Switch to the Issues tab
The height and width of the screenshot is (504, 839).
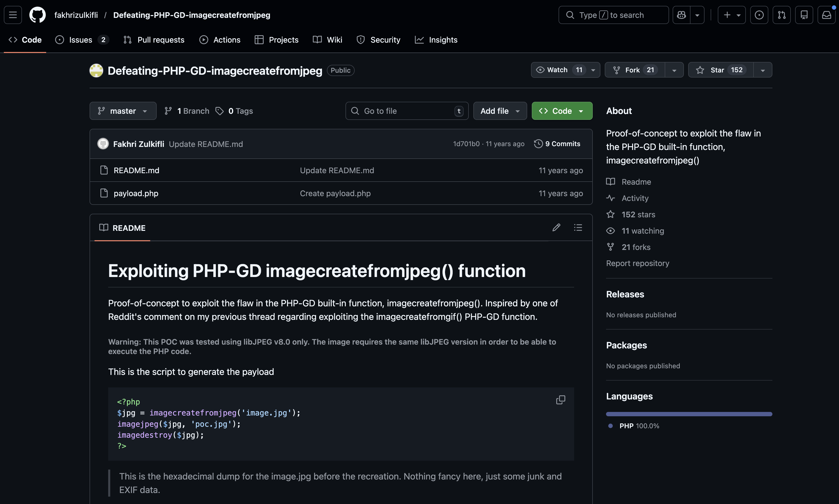[81, 40]
